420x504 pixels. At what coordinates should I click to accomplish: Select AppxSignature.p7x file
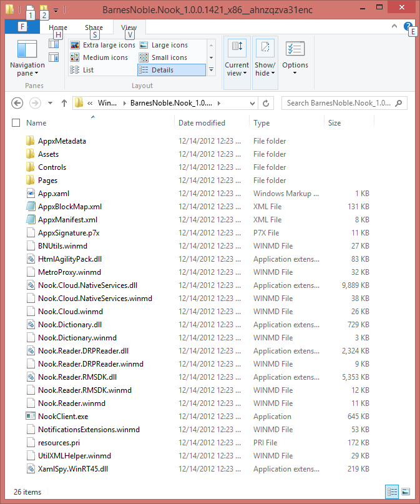tap(69, 233)
